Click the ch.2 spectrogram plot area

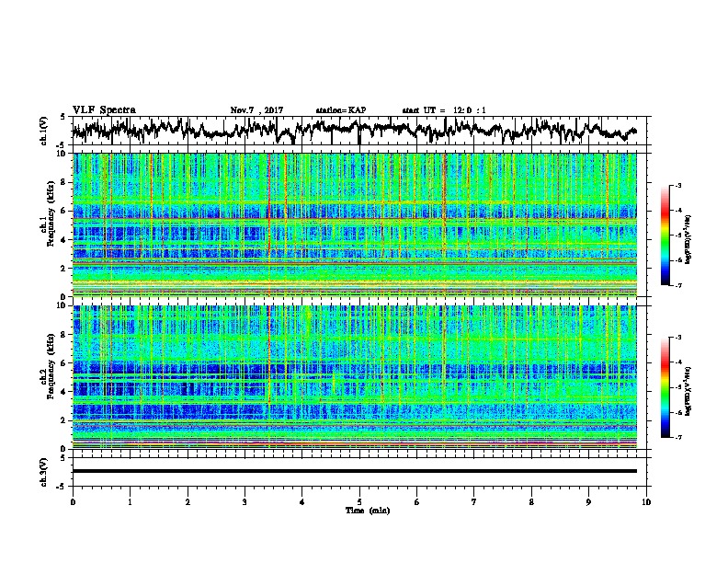[355, 377]
